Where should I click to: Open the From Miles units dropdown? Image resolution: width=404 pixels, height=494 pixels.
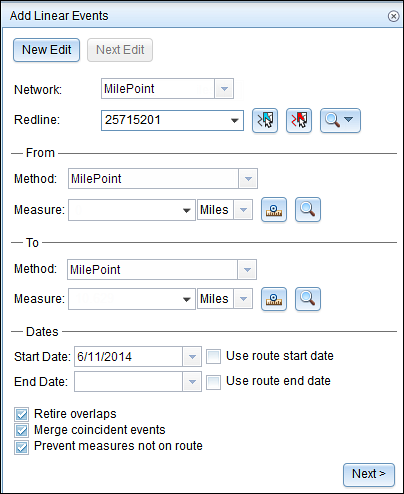(243, 210)
